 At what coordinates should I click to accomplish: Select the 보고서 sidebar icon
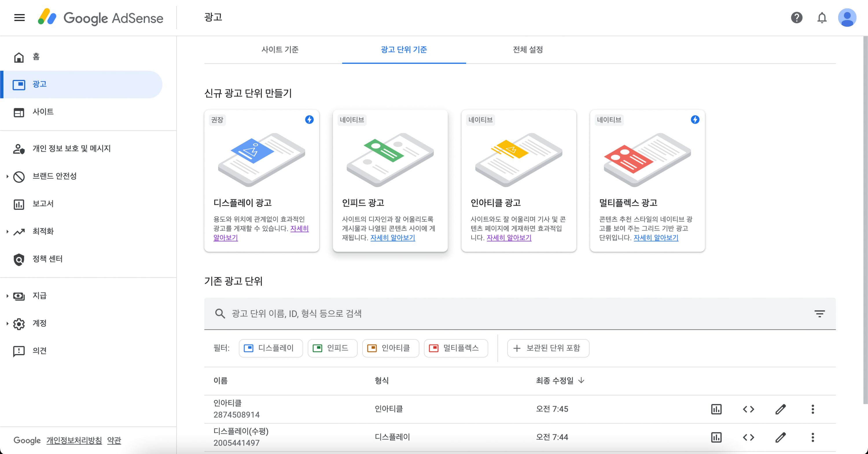click(19, 204)
